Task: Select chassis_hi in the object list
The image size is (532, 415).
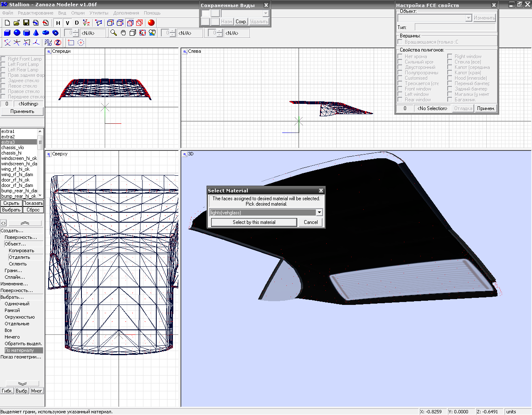Action: click(x=12, y=153)
